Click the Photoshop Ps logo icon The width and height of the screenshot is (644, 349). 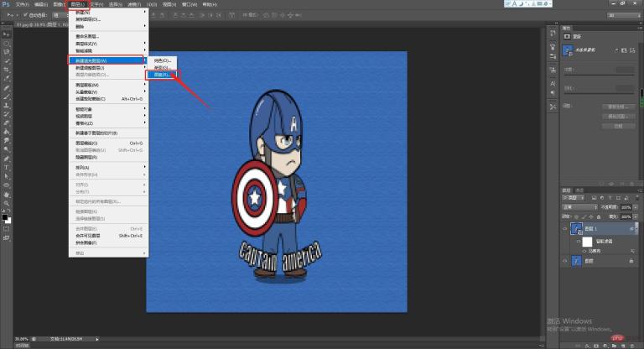point(6,4)
